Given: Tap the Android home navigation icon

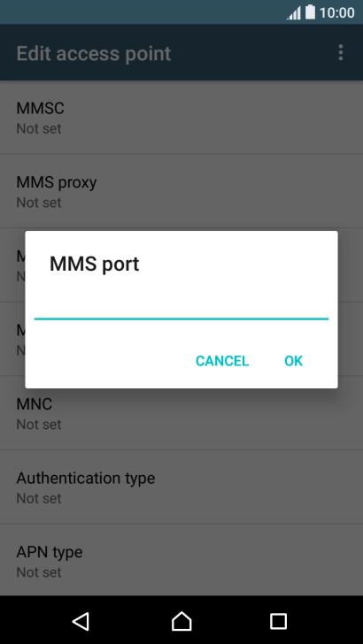Looking at the screenshot, I should click(181, 621).
